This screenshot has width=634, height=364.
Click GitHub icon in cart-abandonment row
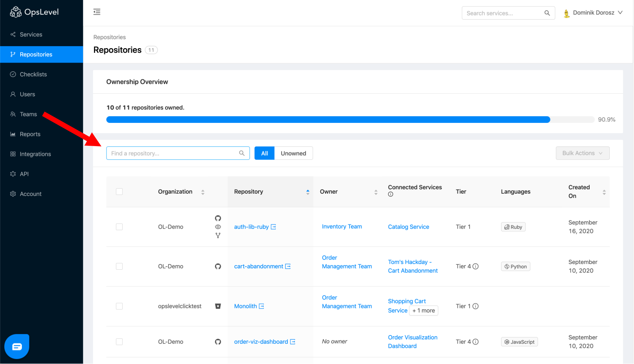tap(218, 266)
